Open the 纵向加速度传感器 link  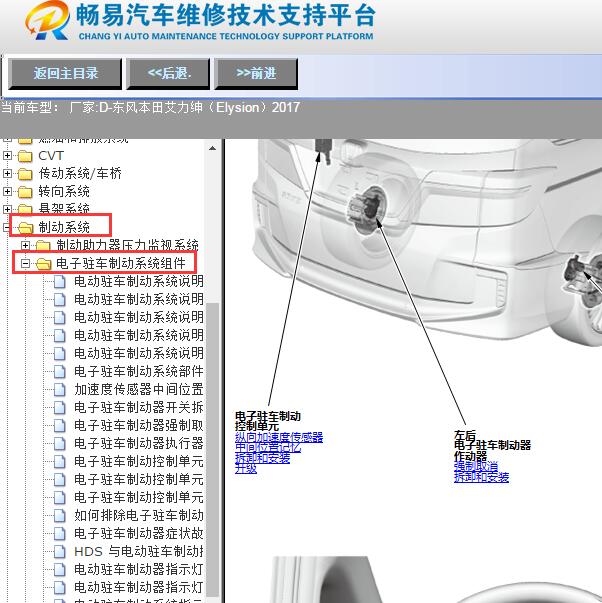[x=279, y=437]
